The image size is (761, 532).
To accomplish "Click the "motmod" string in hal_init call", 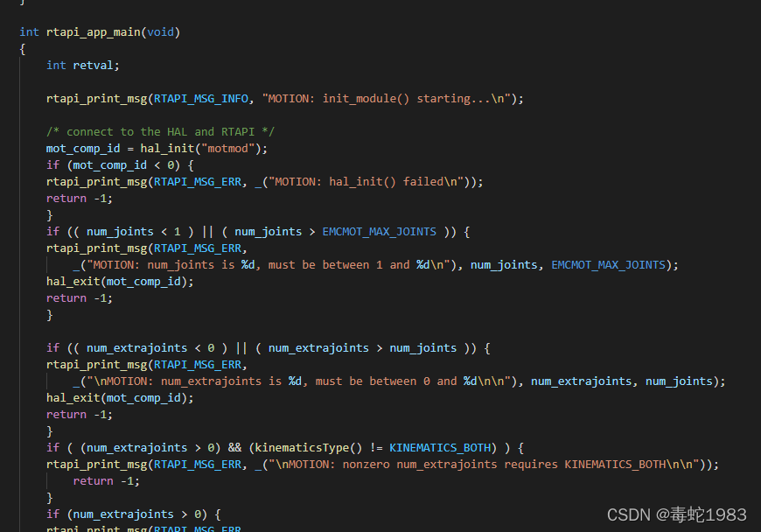I will click(x=227, y=149).
